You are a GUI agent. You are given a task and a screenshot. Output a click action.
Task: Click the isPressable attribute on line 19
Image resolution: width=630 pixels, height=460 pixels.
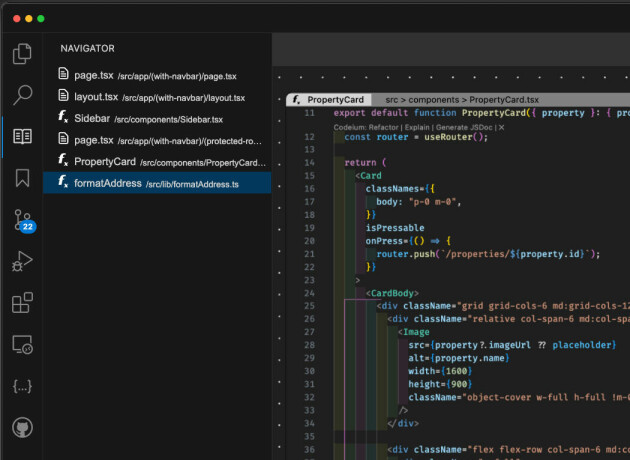point(395,228)
